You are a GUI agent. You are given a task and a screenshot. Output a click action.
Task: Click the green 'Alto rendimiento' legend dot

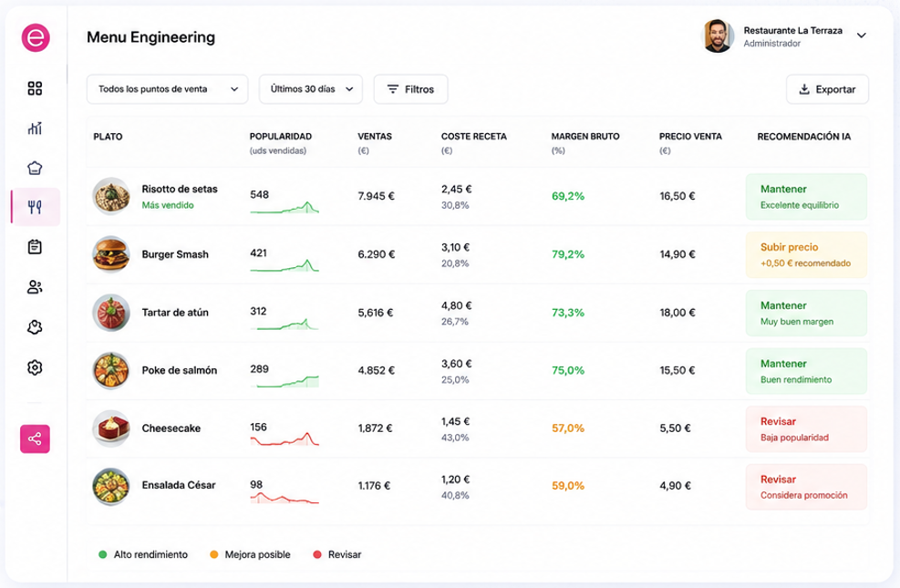[103, 555]
